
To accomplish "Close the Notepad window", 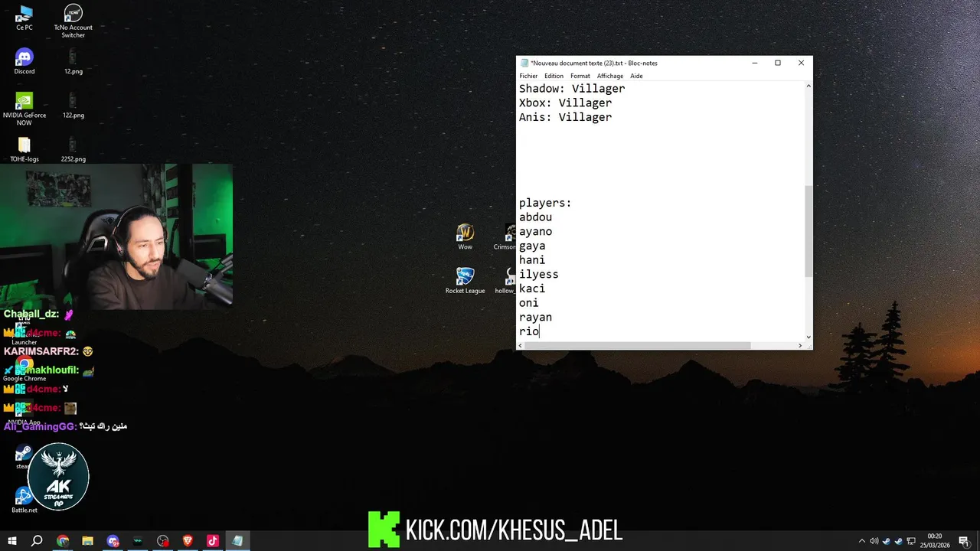I will (x=801, y=63).
